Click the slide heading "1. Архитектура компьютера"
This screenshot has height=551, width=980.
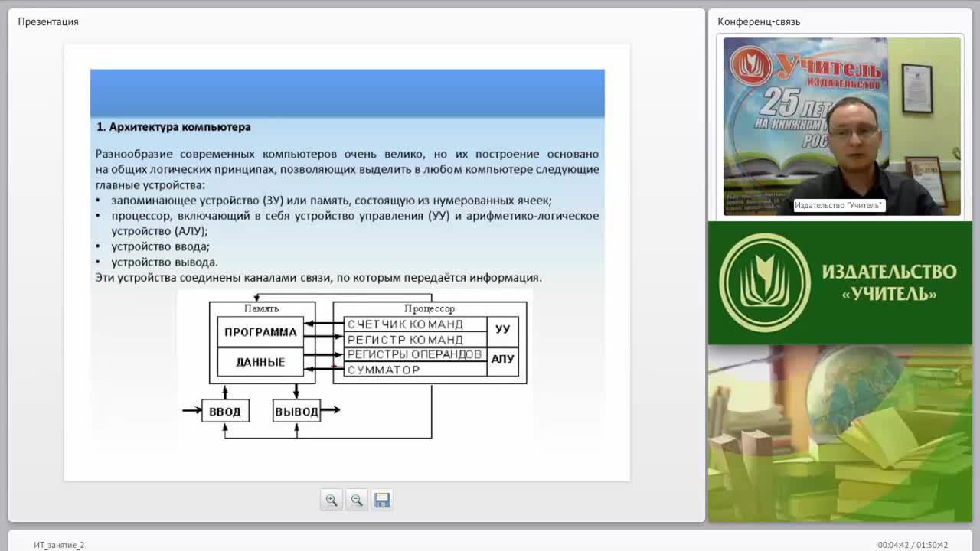(174, 127)
